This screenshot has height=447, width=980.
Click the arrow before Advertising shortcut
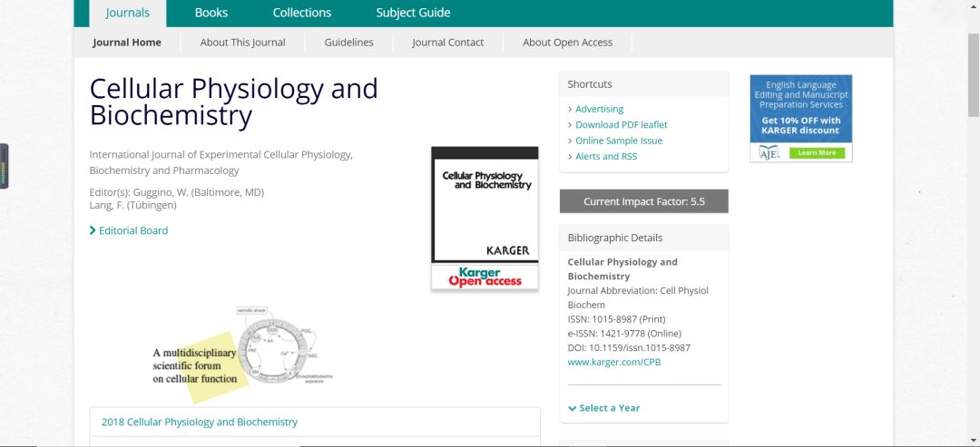click(x=570, y=109)
